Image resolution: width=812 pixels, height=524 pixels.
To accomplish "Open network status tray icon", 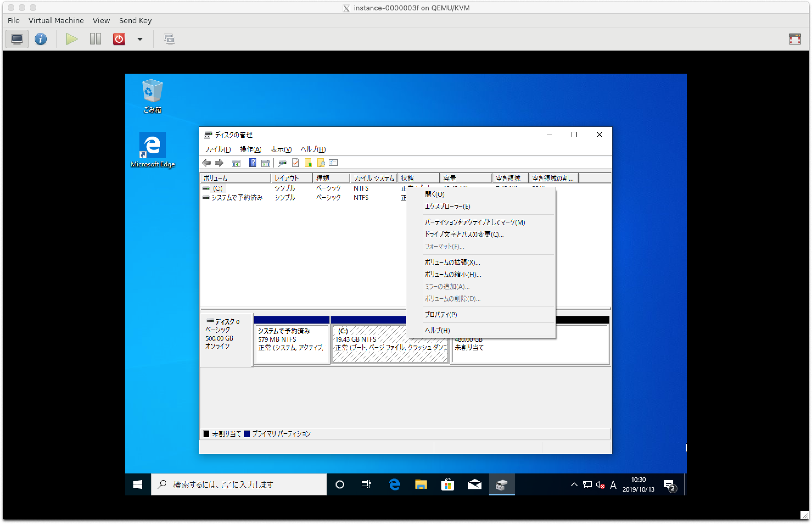I will click(587, 484).
